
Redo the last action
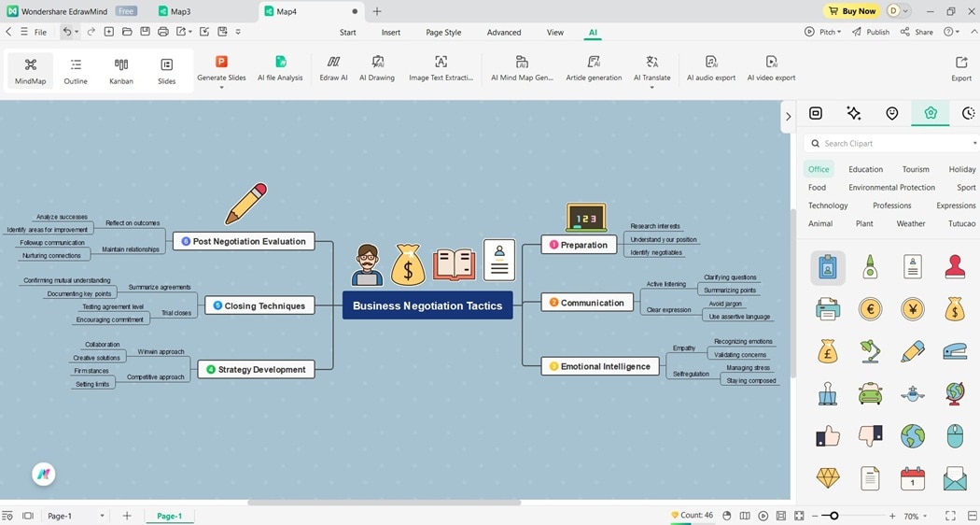(91, 31)
